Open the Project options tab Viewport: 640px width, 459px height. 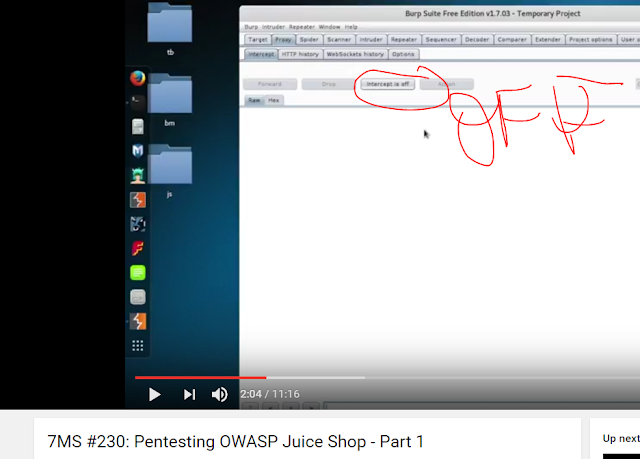coord(591,40)
